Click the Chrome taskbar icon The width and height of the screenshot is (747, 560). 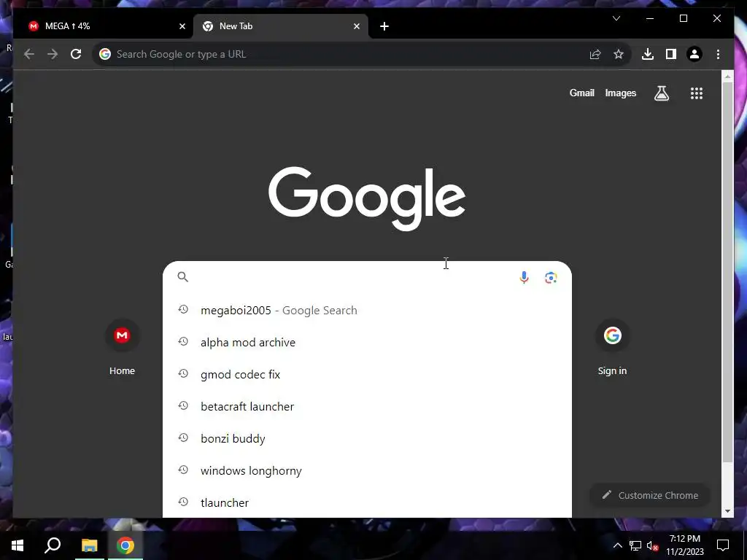125,545
